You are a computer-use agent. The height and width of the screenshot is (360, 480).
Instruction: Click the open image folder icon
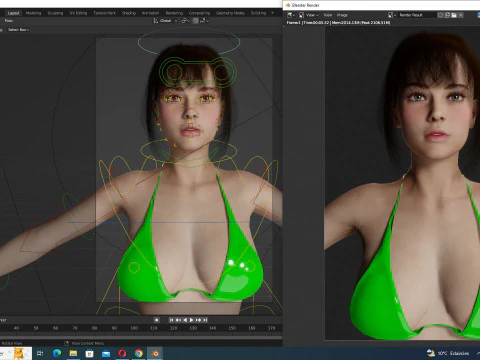tap(454, 15)
